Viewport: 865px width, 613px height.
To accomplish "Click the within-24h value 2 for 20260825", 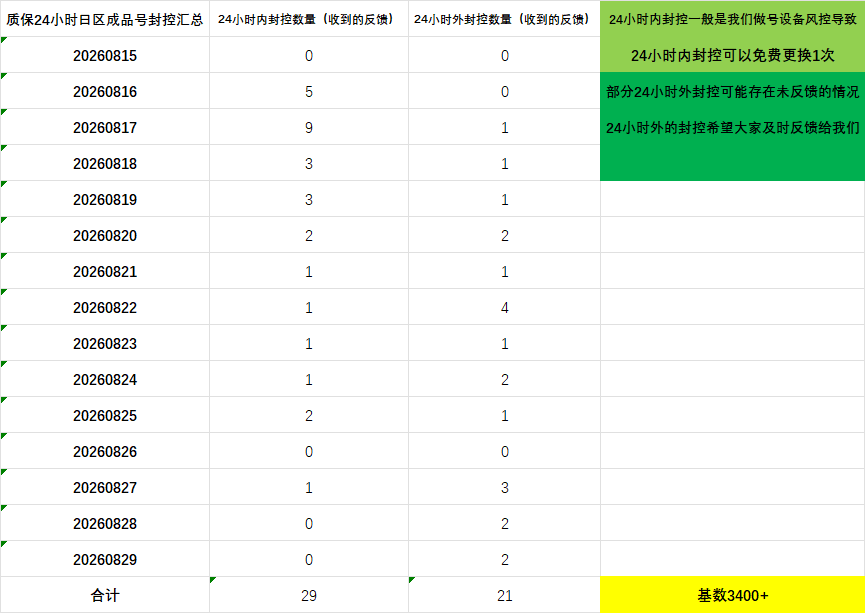I will pos(309,415).
